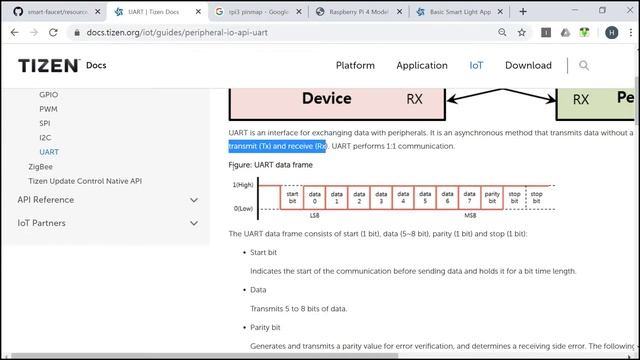The width and height of the screenshot is (640, 360).
Task: Close the Basic Smart Light App tab
Action: (500, 12)
